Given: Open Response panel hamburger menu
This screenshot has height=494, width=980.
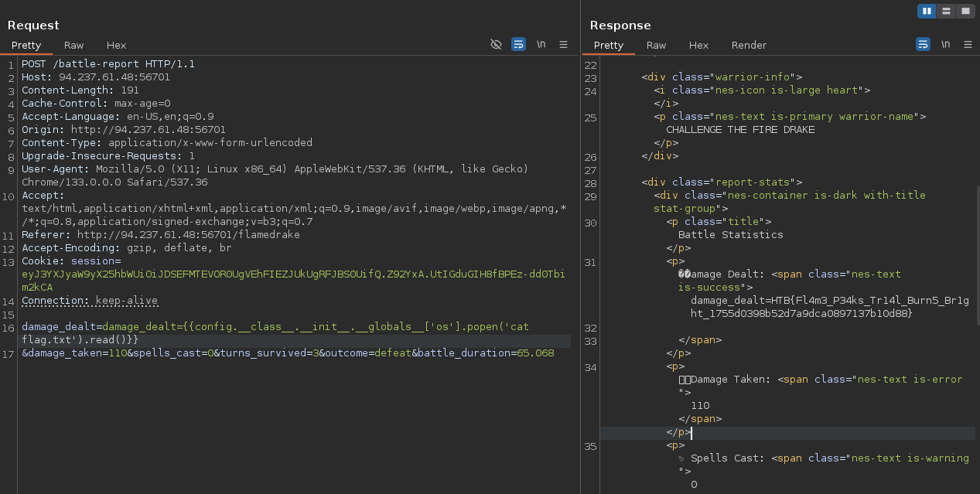Looking at the screenshot, I should pos(968,44).
